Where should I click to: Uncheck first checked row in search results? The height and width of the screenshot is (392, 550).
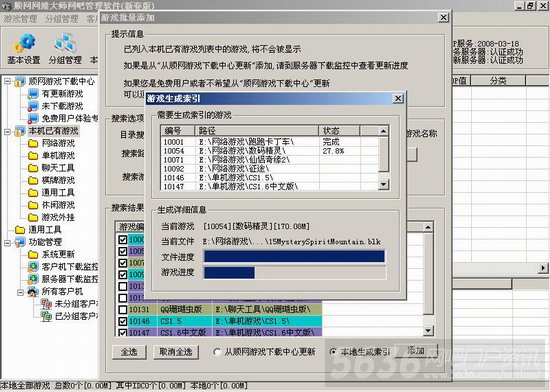coord(122,240)
